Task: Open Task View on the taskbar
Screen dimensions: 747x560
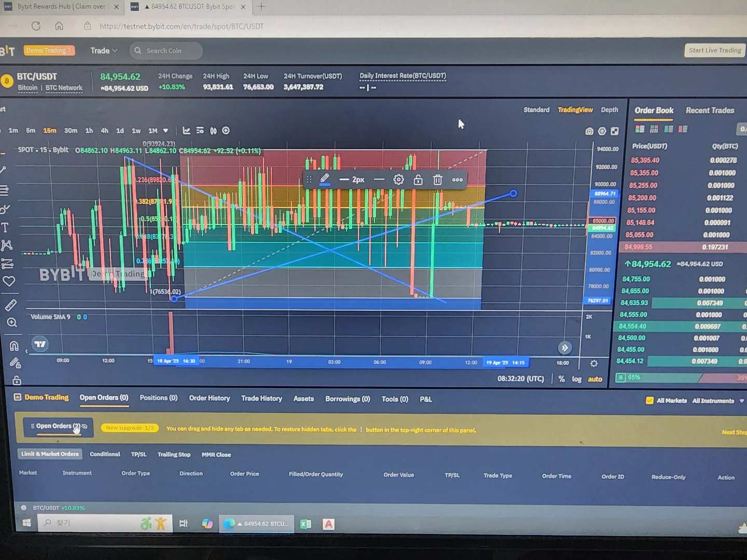Action: (x=183, y=524)
